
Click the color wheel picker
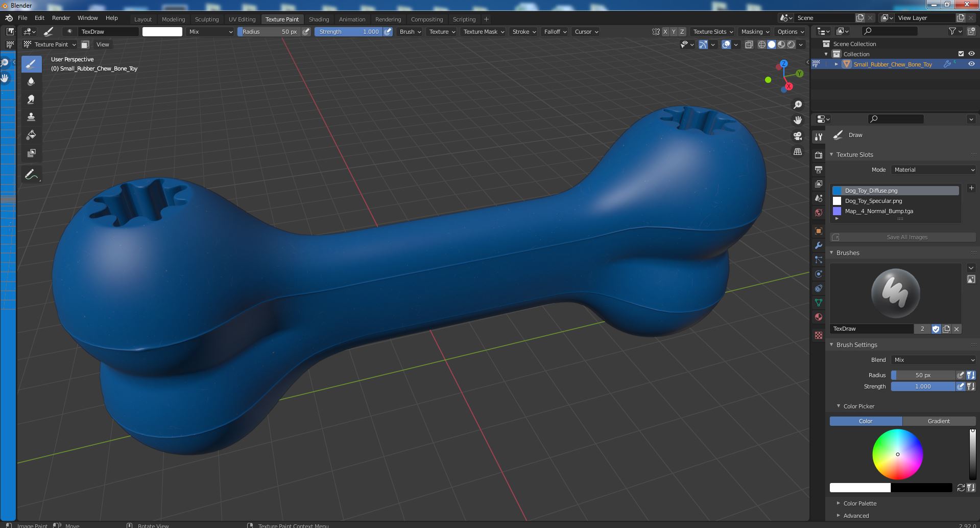pyautogui.click(x=897, y=454)
